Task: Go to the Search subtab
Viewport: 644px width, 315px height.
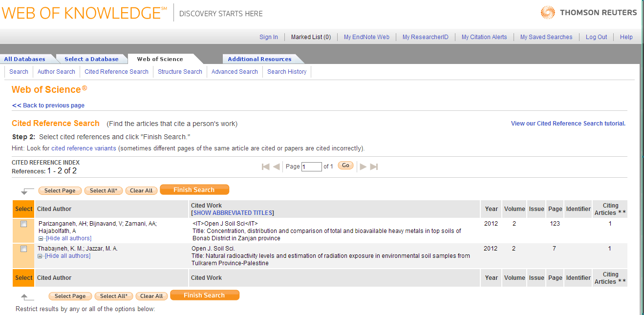Action: [x=19, y=72]
